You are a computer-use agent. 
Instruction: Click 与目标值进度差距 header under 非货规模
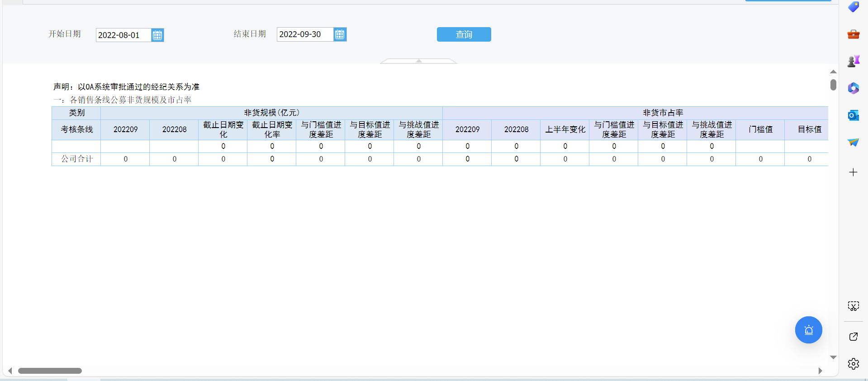(x=370, y=129)
